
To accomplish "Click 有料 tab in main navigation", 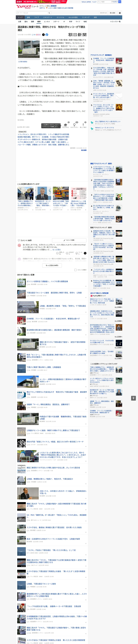I will point(95,17).
